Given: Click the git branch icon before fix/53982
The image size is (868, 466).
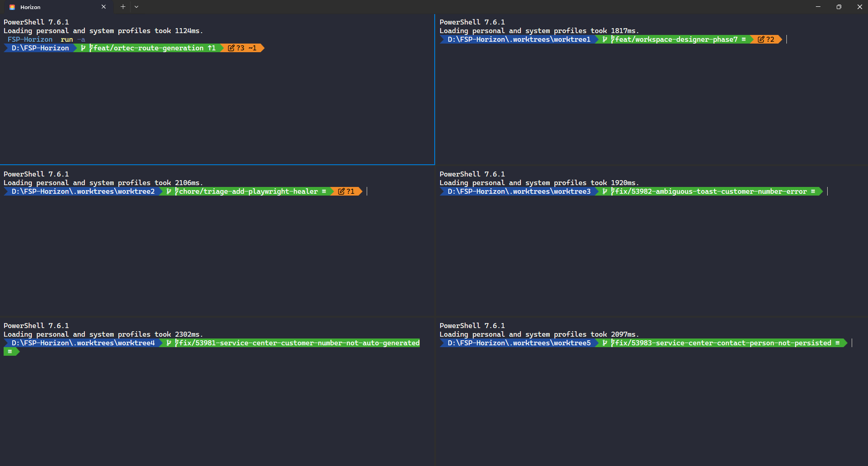Looking at the screenshot, I should tap(605, 191).
